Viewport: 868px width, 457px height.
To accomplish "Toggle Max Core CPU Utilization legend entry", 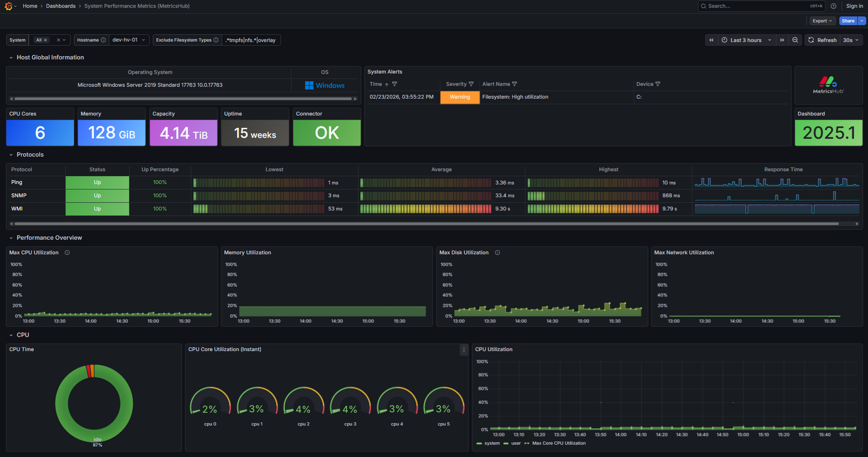I will click(558, 443).
